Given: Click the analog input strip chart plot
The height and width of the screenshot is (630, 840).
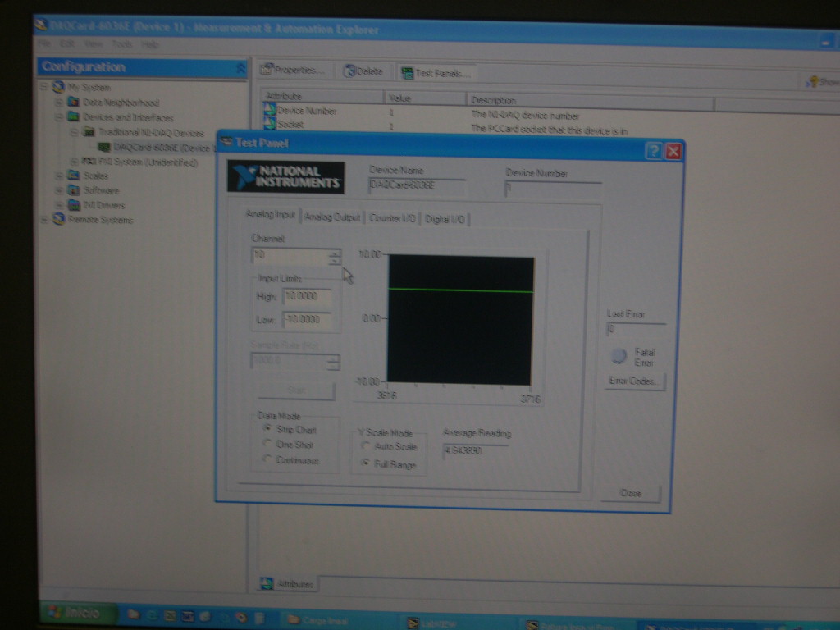Looking at the screenshot, I should 460,321.
